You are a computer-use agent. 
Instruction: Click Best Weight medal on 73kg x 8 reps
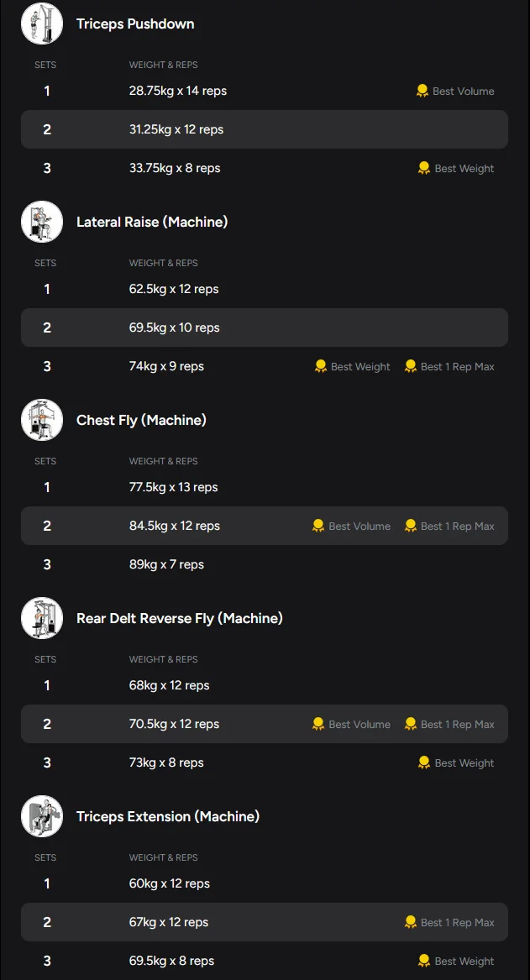(x=424, y=763)
